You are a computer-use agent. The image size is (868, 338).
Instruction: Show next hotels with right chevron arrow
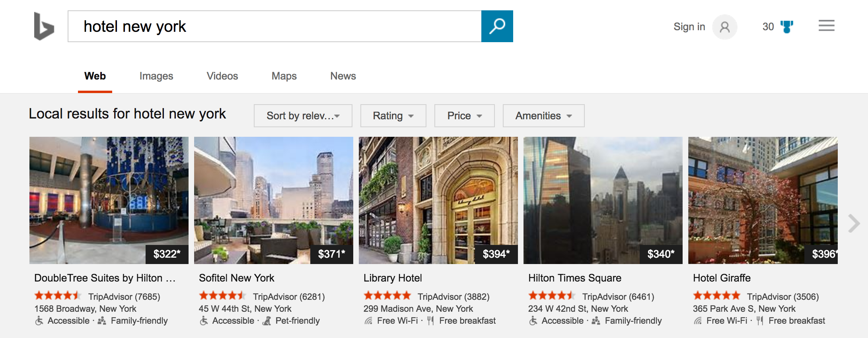click(x=853, y=223)
